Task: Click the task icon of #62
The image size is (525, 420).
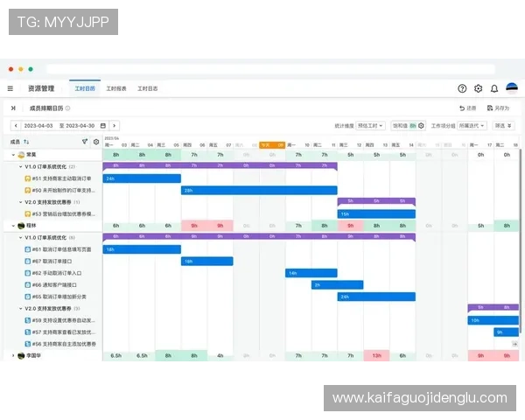Action: tap(28, 273)
